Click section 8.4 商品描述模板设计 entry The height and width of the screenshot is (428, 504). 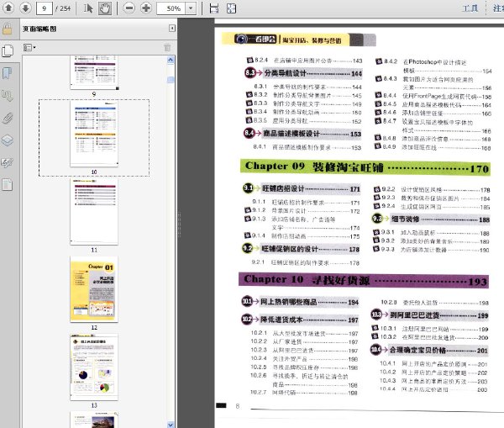[302, 133]
